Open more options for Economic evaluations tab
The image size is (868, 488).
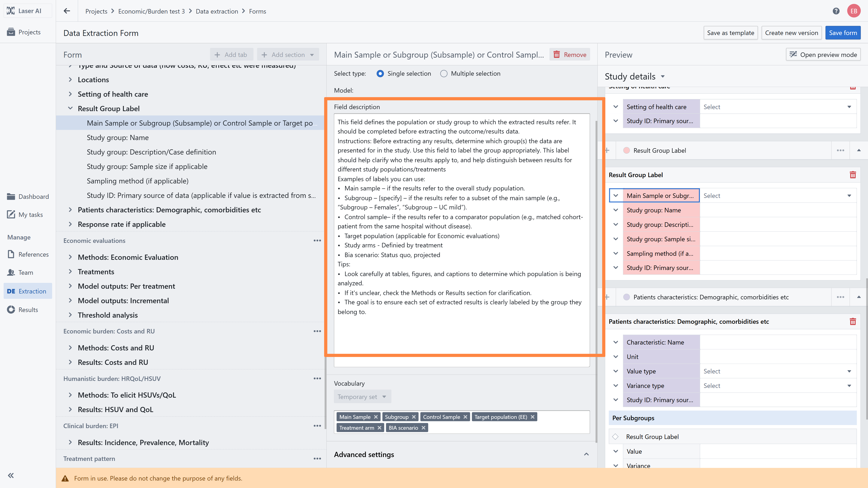point(317,240)
